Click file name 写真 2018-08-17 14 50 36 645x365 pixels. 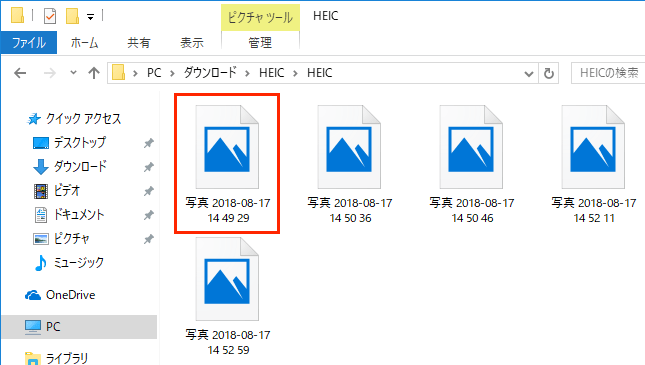(x=350, y=210)
